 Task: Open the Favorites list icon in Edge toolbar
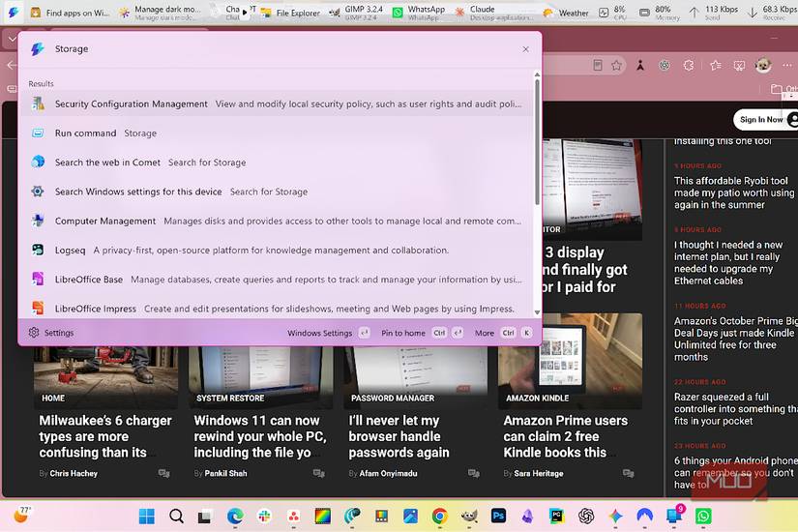point(716,65)
